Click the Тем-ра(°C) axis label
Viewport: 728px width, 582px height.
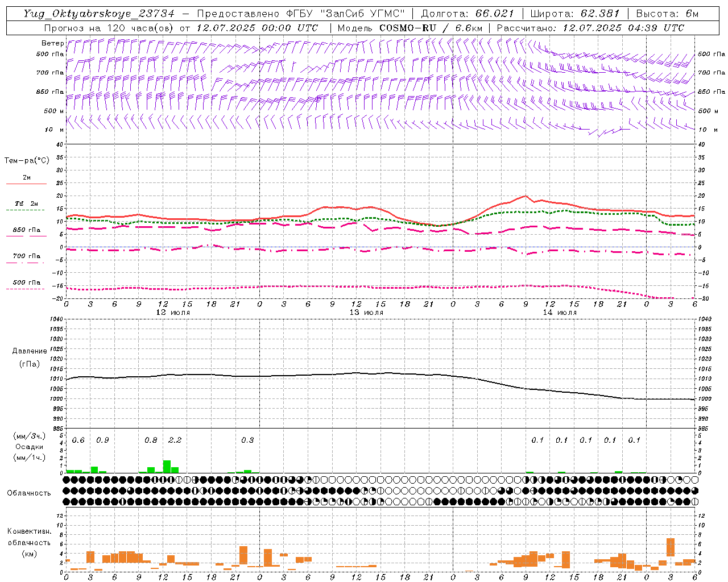(x=27, y=161)
